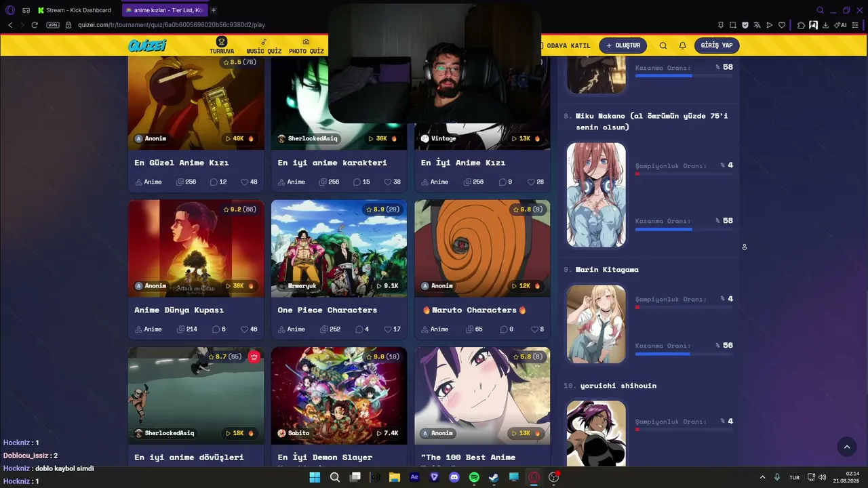Click the Mrmeryuk author on One Piece card
Screen dimensions: 868x488
297,286
